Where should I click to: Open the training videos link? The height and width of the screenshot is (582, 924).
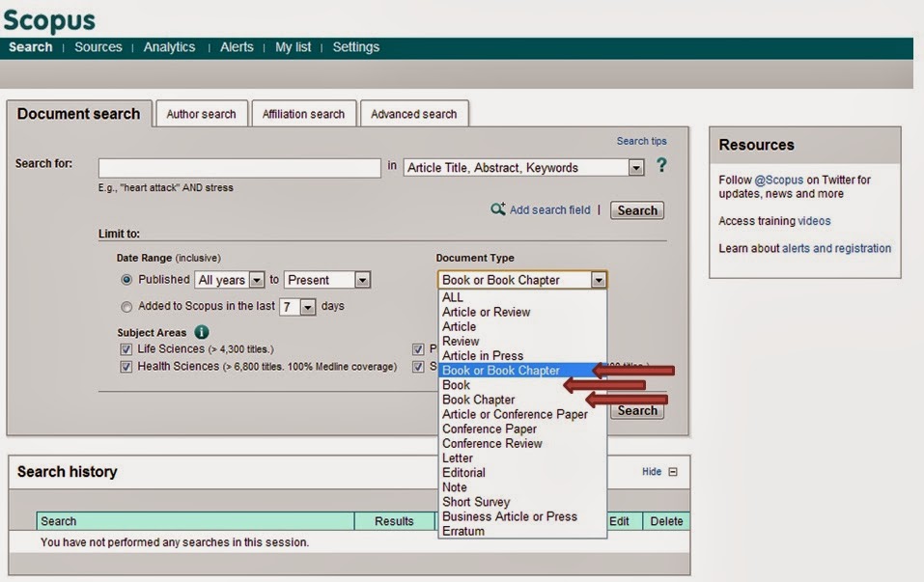pyautogui.click(x=814, y=221)
